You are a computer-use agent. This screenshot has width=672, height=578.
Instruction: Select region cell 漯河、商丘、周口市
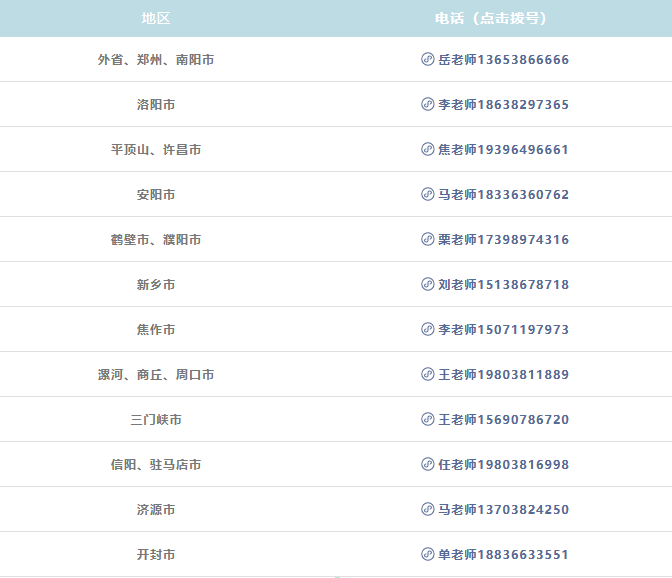156,374
